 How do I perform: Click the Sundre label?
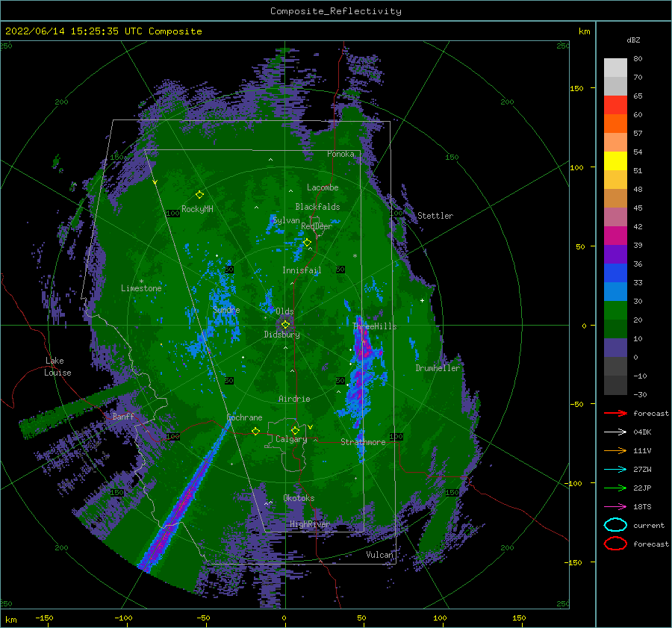[226, 310]
